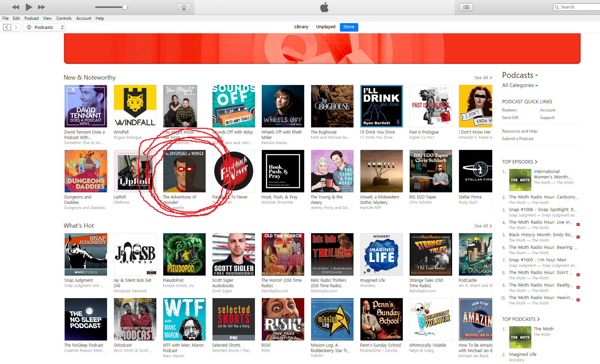Viewport: 600px width, 364px height.
Task: Open The Young & the Weary artwork
Action: pyautogui.click(x=332, y=171)
